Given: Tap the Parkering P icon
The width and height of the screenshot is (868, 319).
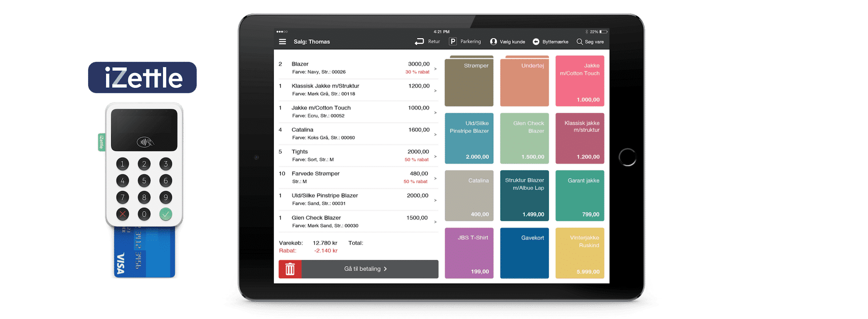Looking at the screenshot, I should (453, 42).
